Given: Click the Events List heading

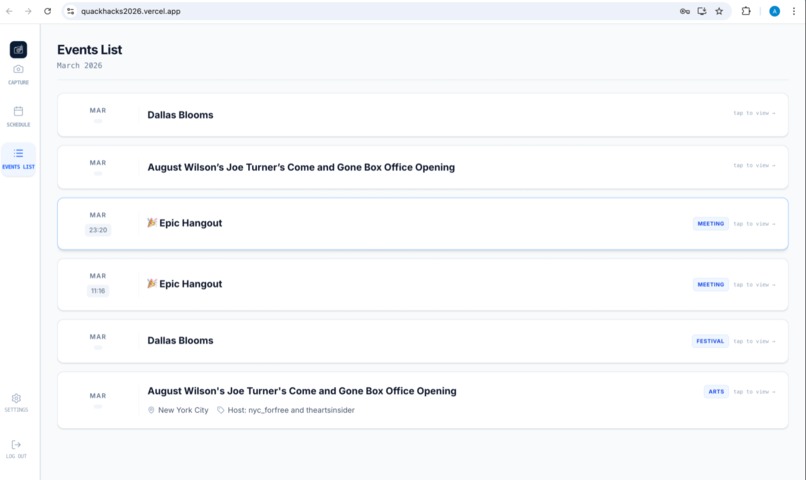Looking at the screenshot, I should [89, 50].
